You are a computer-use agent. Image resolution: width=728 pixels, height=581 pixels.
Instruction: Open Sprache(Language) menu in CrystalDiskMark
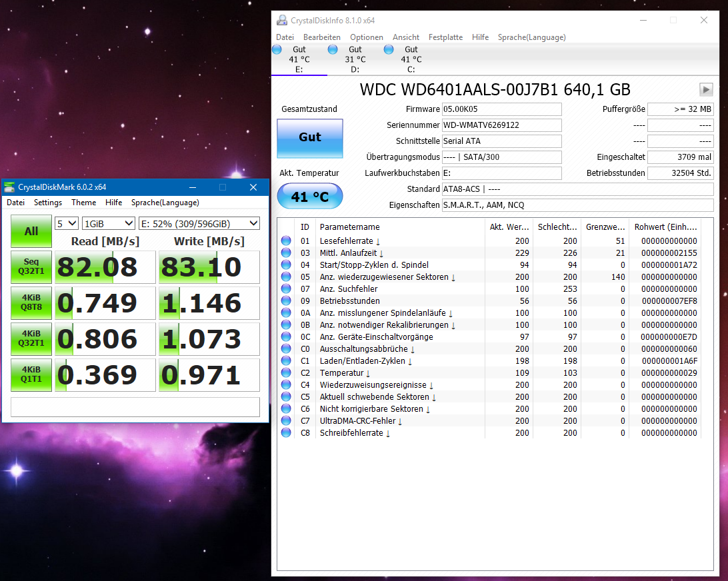tap(165, 203)
